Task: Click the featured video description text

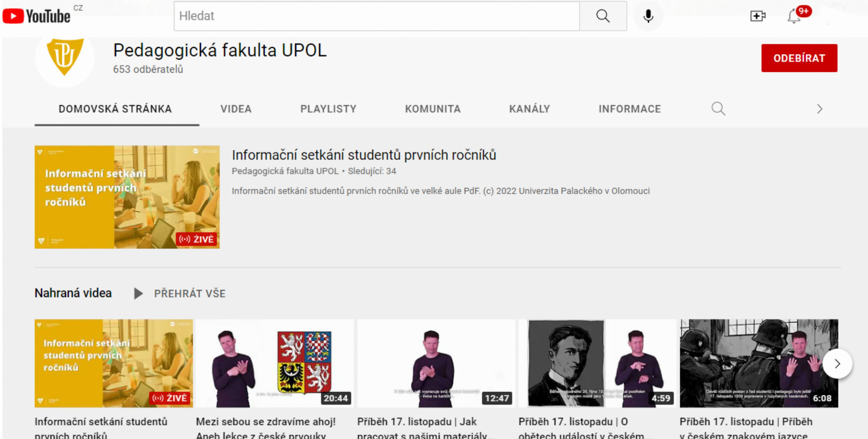Action: (441, 191)
